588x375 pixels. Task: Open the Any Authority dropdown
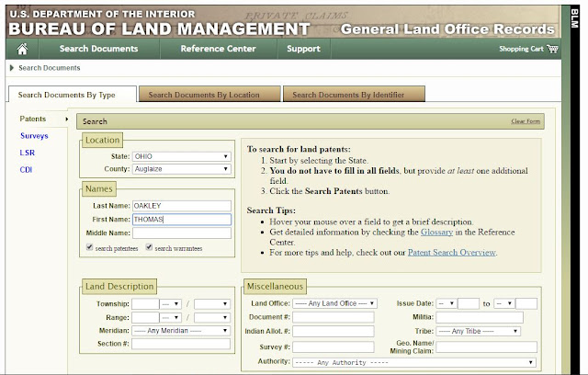point(414,362)
